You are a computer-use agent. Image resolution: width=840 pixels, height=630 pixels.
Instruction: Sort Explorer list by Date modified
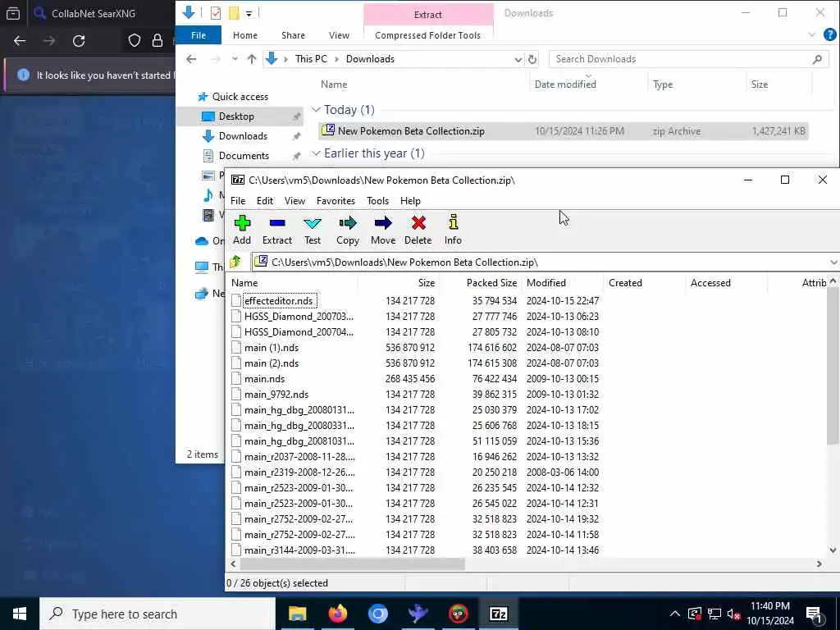[x=565, y=84]
